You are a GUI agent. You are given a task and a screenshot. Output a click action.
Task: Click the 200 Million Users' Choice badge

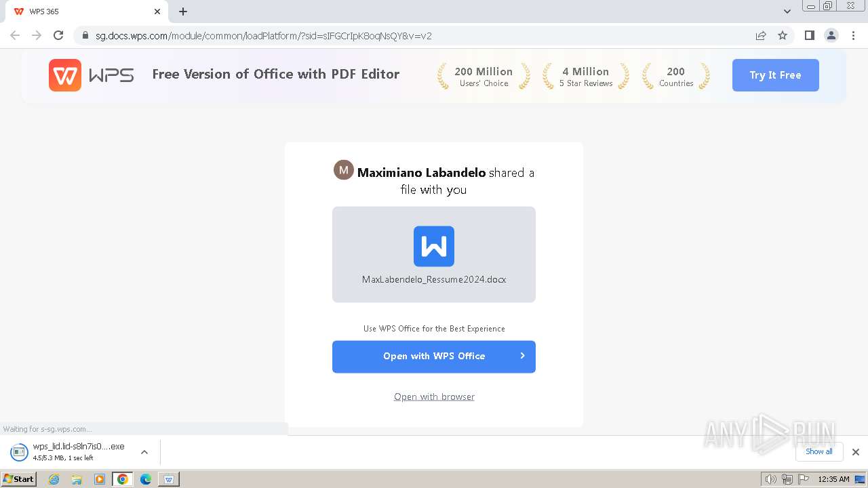(x=484, y=77)
